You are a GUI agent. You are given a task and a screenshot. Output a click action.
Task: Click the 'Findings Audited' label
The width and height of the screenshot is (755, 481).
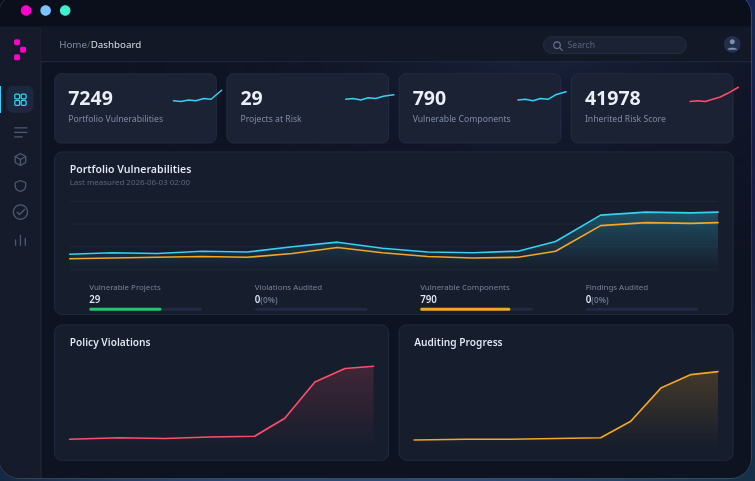pos(617,287)
